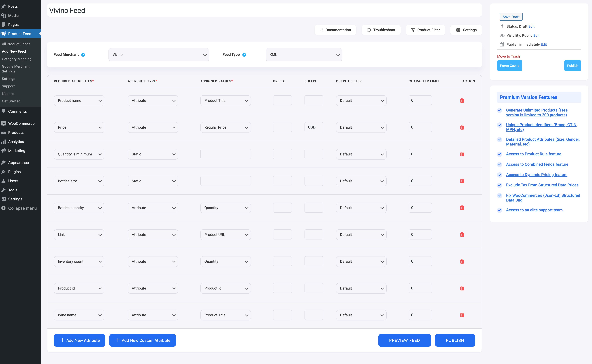This screenshot has width=592, height=364.
Task: Click the Purge Cache icon button
Action: pyautogui.click(x=510, y=66)
